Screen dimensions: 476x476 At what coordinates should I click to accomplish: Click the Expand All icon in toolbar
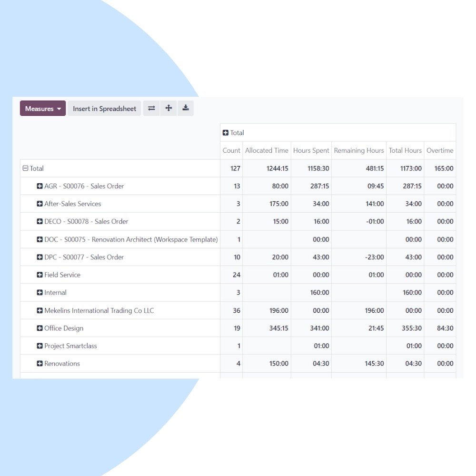tap(169, 108)
